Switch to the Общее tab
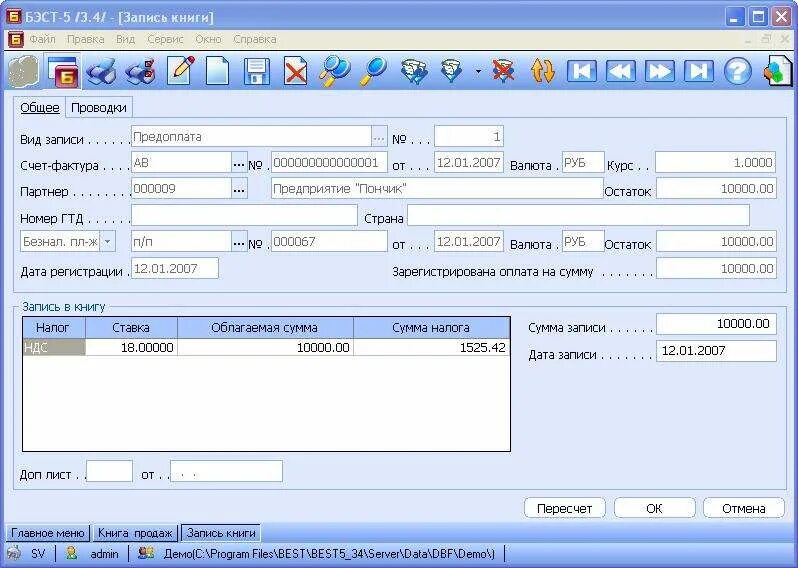The height and width of the screenshot is (568, 798). click(x=40, y=107)
